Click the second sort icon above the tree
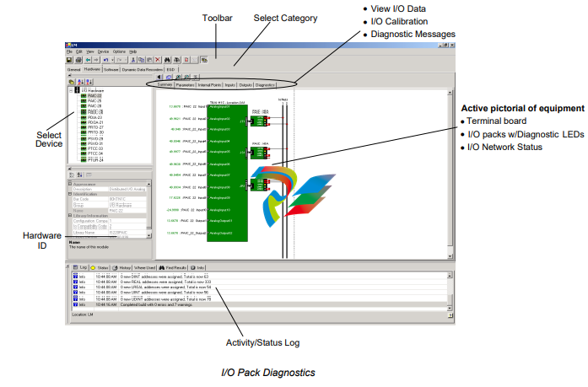Viewport: 588px width, 387px height. pos(89,82)
